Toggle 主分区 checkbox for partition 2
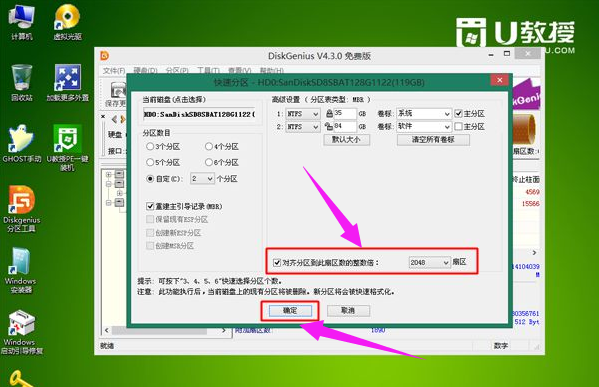 tap(458, 126)
